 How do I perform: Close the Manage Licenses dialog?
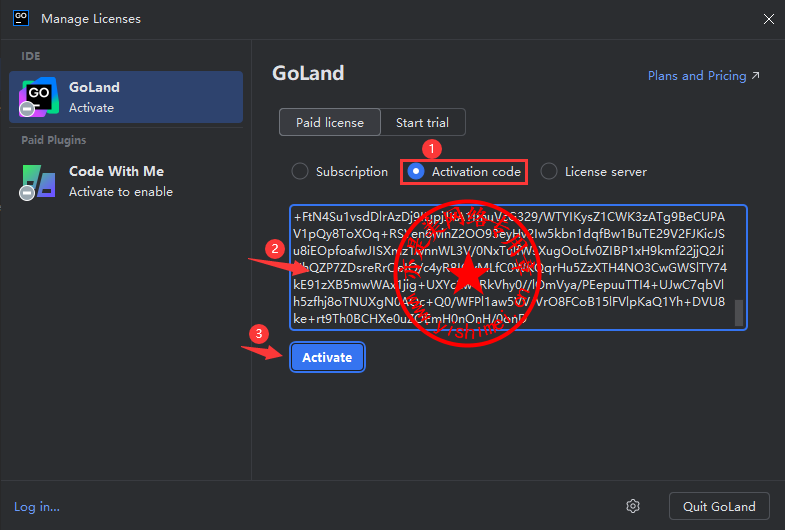tap(769, 19)
